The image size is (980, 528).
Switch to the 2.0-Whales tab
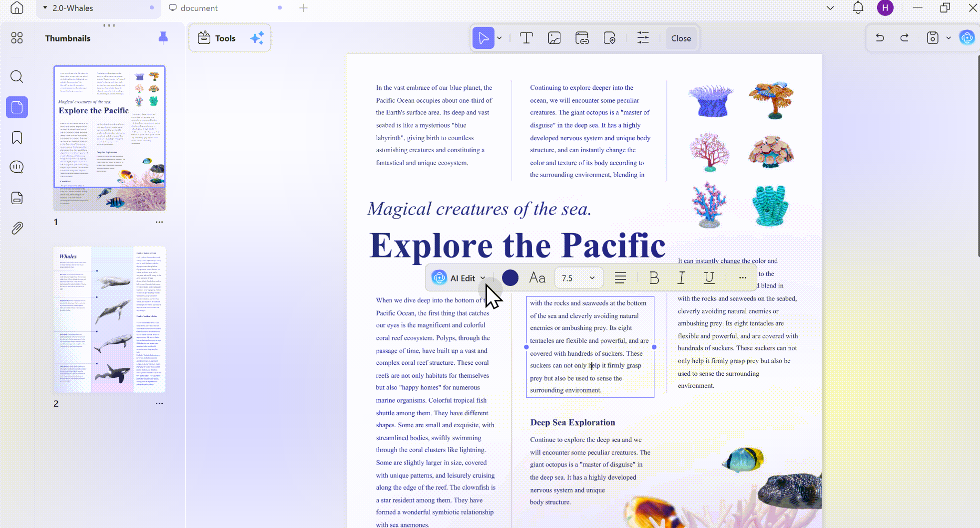(98, 8)
